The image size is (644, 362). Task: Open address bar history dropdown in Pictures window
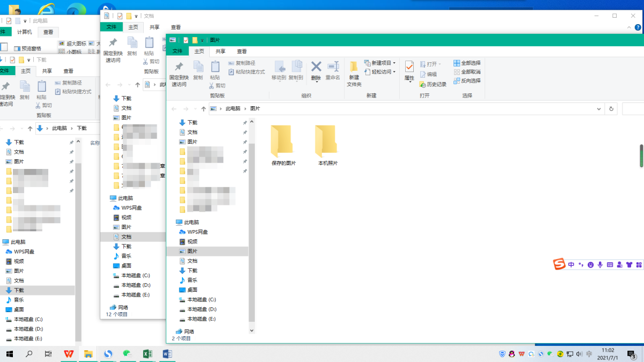[599, 109]
